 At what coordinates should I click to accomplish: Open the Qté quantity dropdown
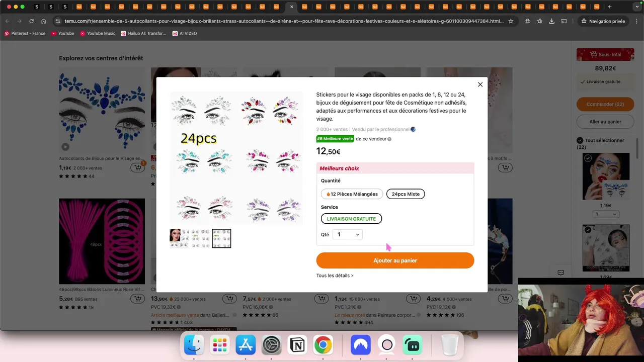click(347, 234)
